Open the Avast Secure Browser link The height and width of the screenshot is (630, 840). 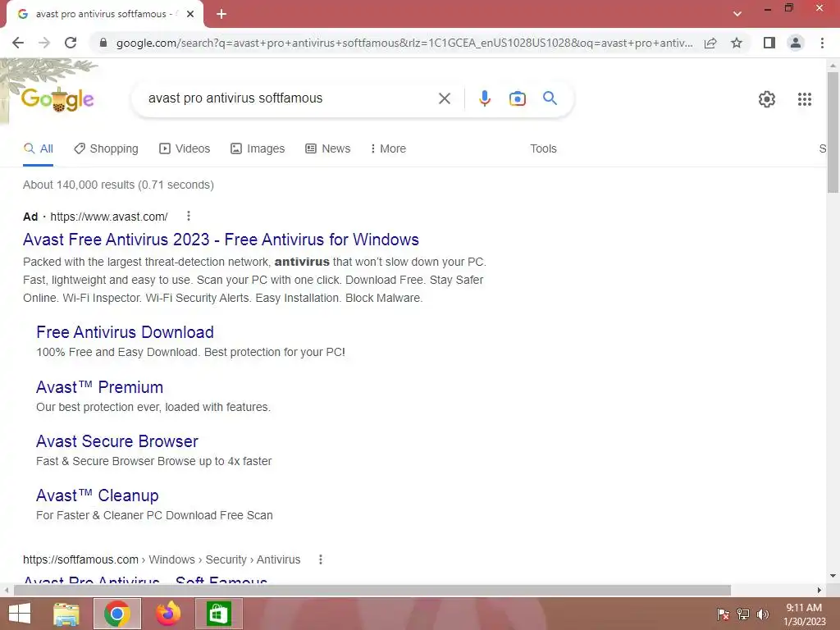116,441
